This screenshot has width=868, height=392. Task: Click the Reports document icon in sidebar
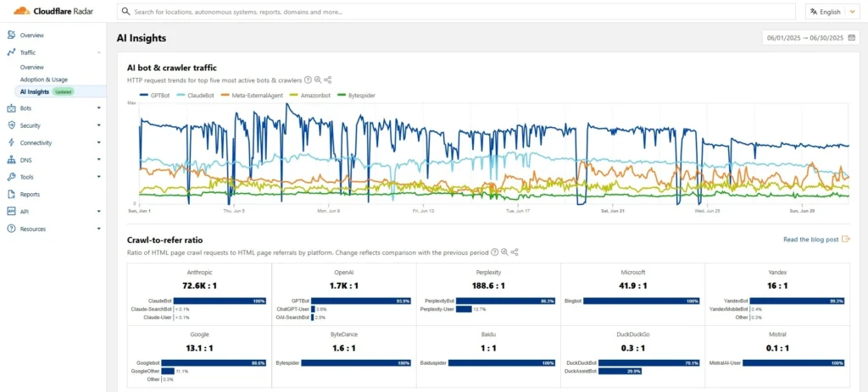(10, 194)
